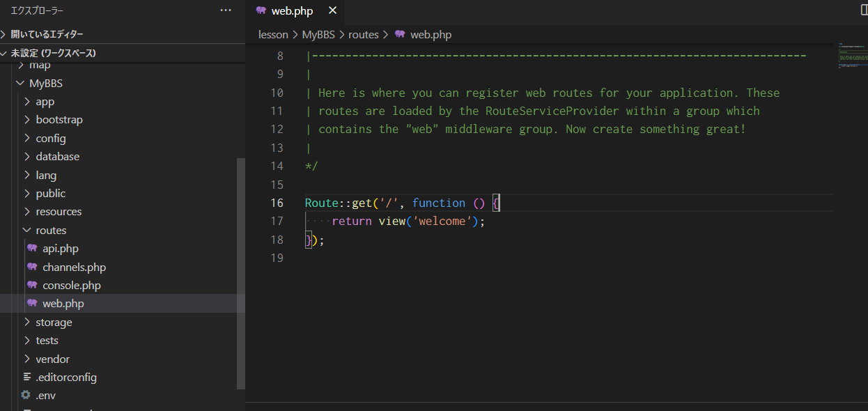Click the routes breadcrumb segment
Viewport: 868px width, 411px height.
pos(363,34)
